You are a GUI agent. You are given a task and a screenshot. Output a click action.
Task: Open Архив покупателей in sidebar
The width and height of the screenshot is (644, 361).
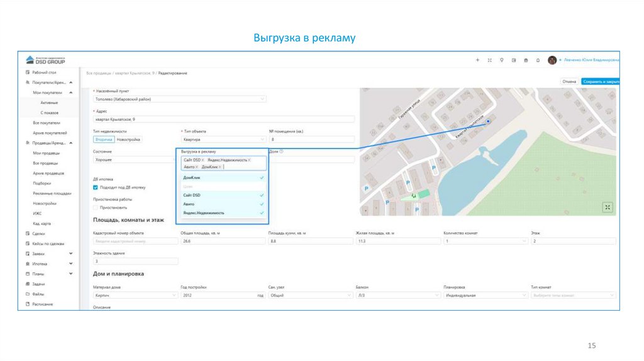50,133
